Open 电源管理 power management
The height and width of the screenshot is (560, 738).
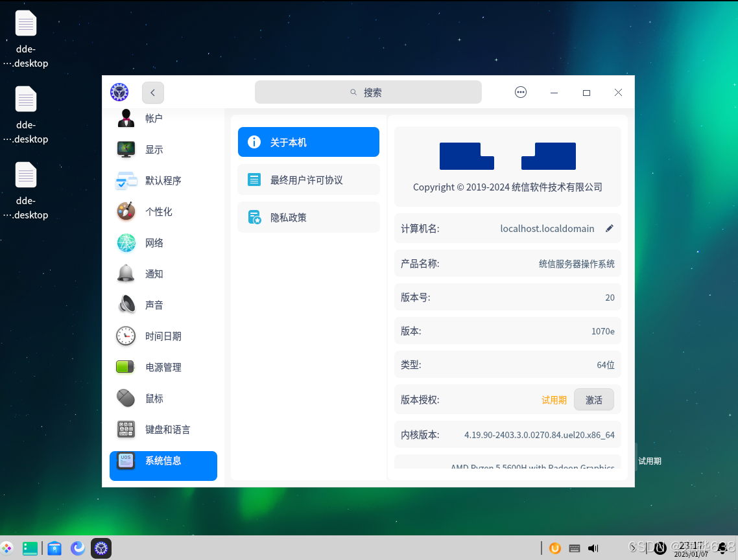pos(163,367)
